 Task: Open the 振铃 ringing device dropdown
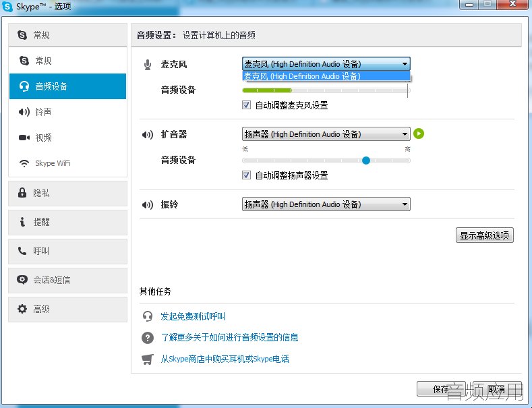326,204
